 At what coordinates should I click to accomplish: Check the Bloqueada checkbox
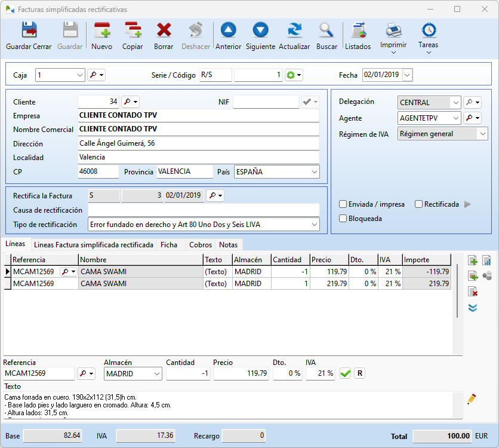point(343,219)
